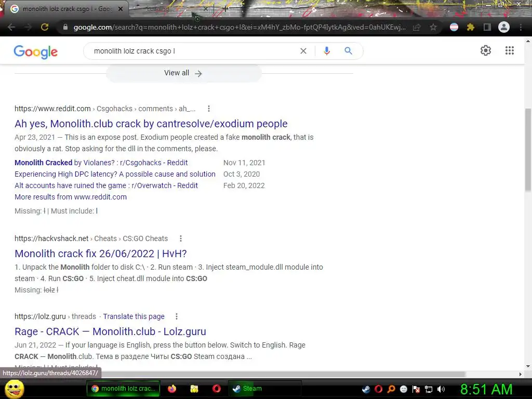Open Google quick settings gear
Screen dimensions: 532x399
486,50
